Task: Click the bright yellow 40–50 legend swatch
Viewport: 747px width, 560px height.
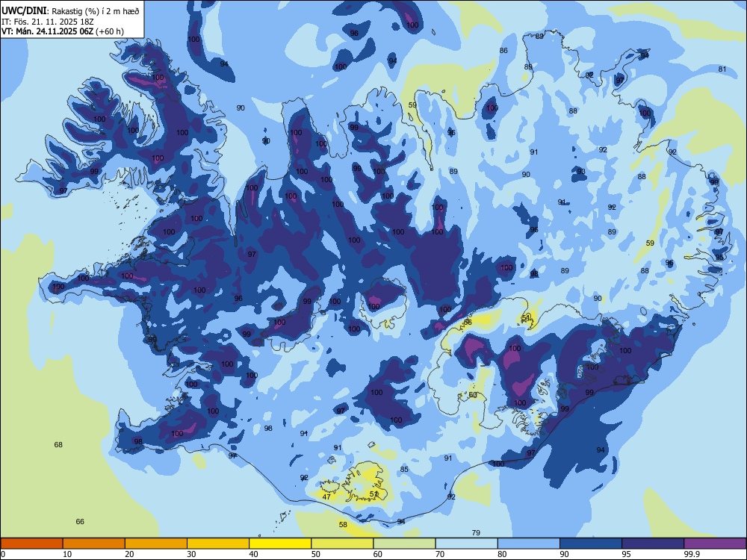Action: (280, 544)
